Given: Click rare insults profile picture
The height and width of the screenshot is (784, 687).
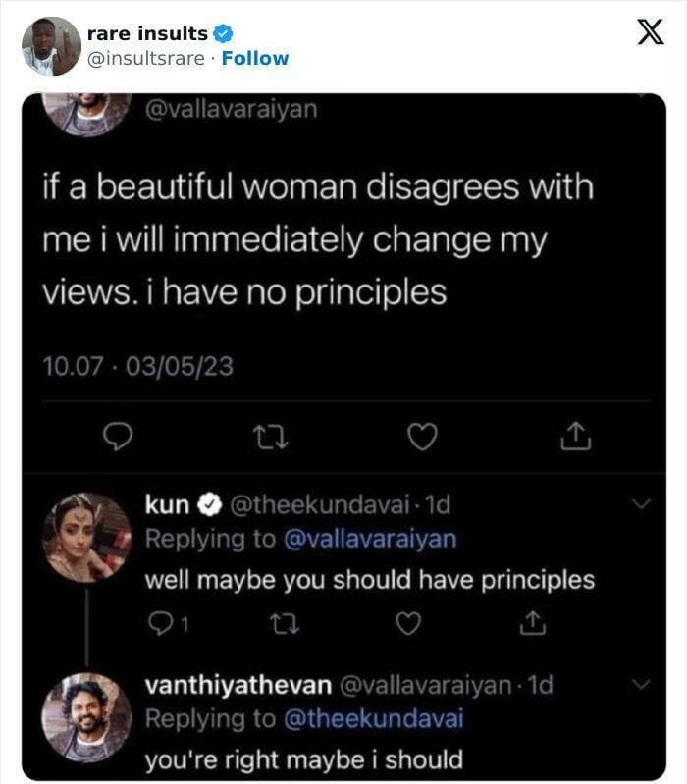Looking at the screenshot, I should click(51, 46).
